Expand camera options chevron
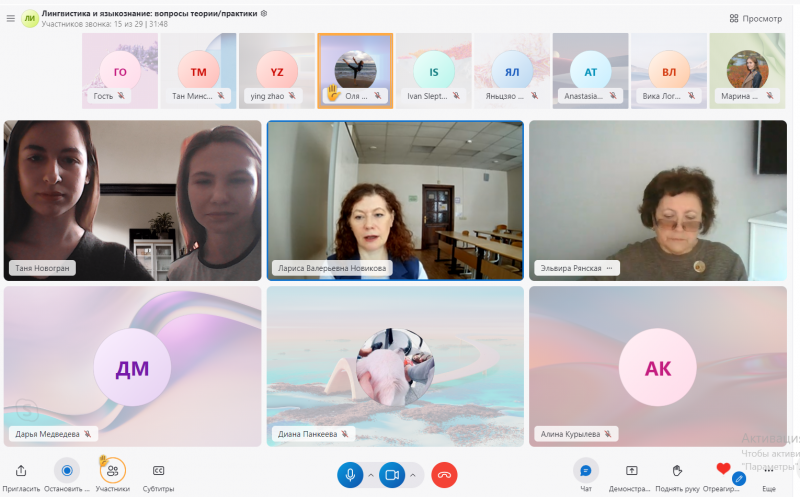 (x=413, y=475)
